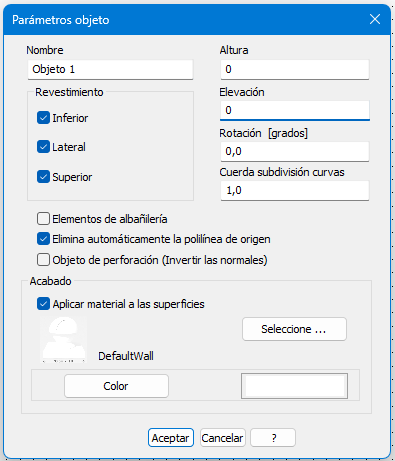Dismiss dialog with Cancelar button

(x=223, y=438)
